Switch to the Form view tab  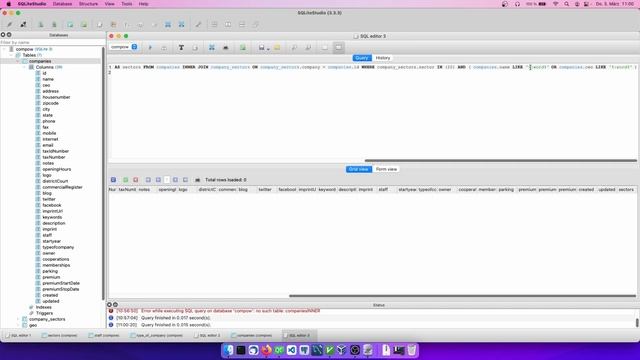coord(386,169)
